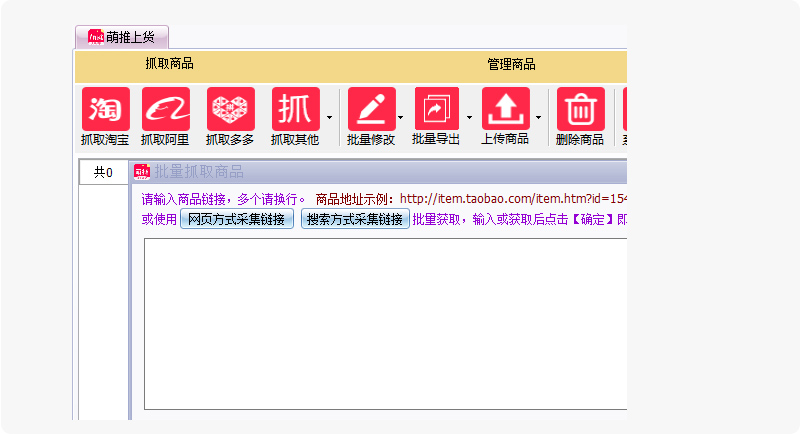Screen dimensions: 802x434
Task: Click the 搜索方式采集链接 button
Action: pyautogui.click(x=355, y=219)
